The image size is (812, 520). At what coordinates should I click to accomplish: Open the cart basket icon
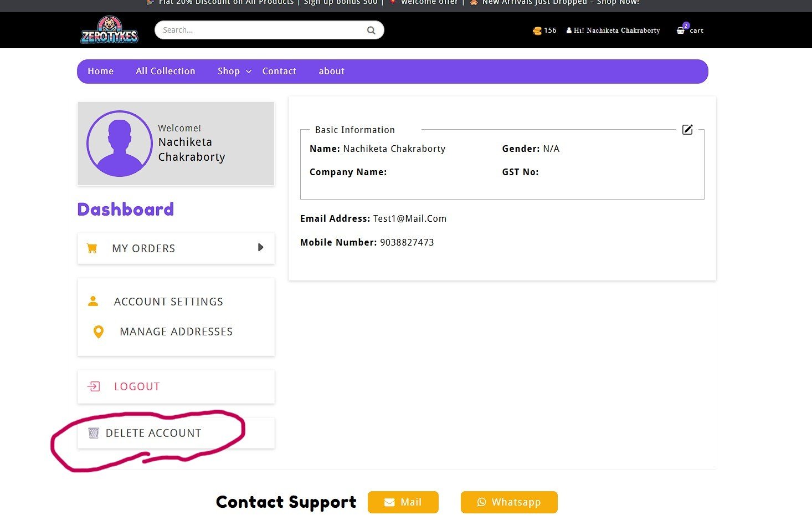click(681, 29)
